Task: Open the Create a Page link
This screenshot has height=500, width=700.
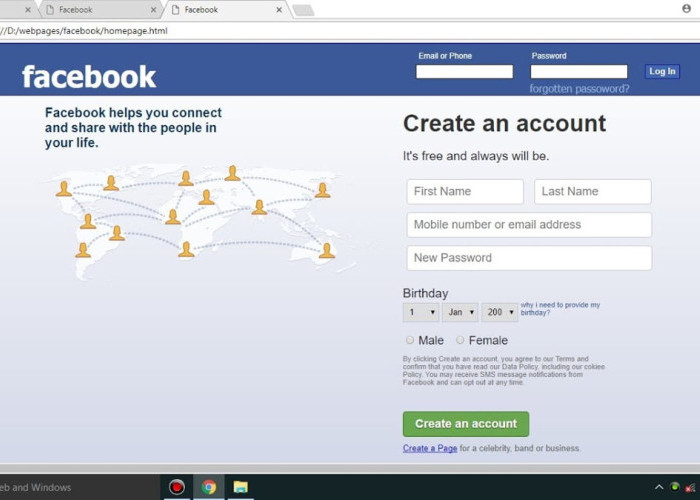Action: coord(430,448)
